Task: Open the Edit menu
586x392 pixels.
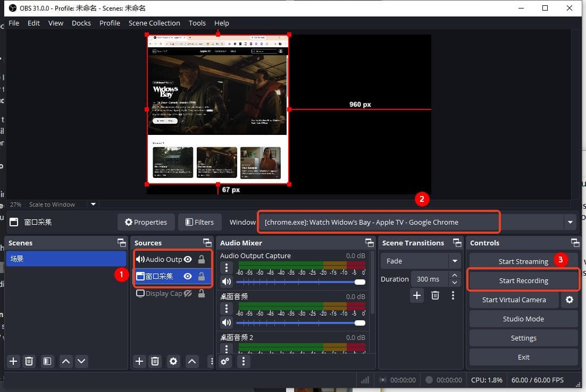Action: click(x=34, y=23)
